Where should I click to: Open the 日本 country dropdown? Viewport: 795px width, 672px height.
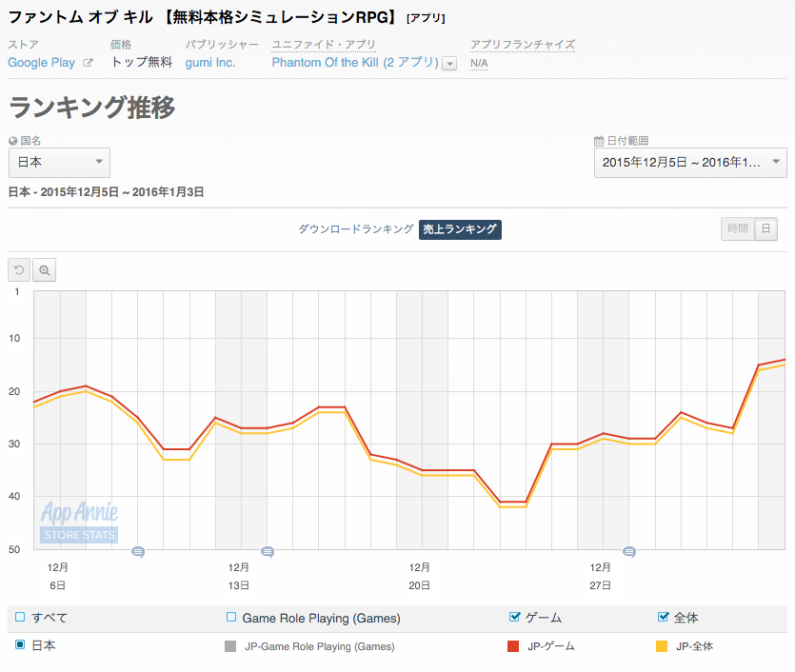pos(59,162)
